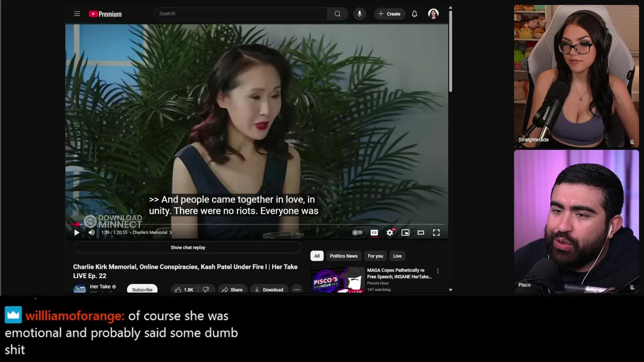644x362 pixels.
Task: Toggle closed captions CC
Action: 374,232
